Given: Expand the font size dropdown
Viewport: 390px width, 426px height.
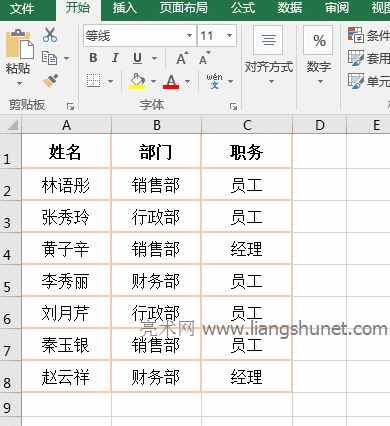Looking at the screenshot, I should pos(229,35).
